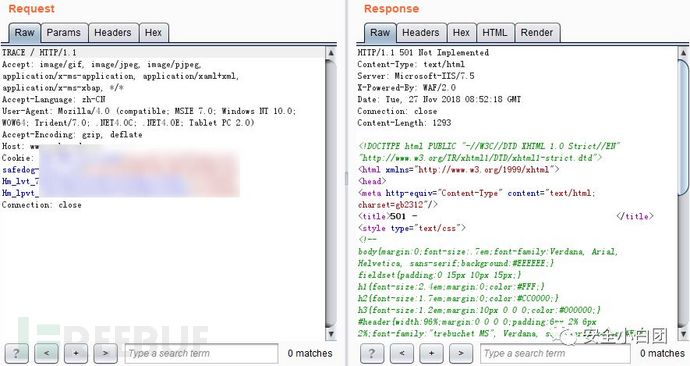Click the plus (+) button under Response
Screen dimensions: 690x366
[431, 353]
